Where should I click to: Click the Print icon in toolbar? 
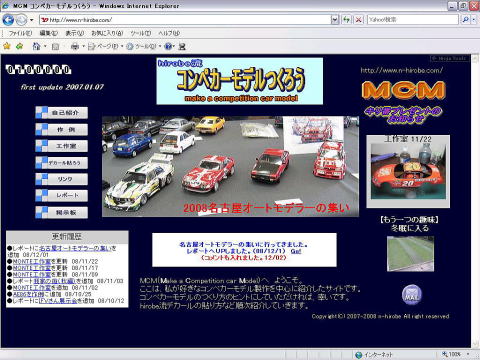coord(75,46)
